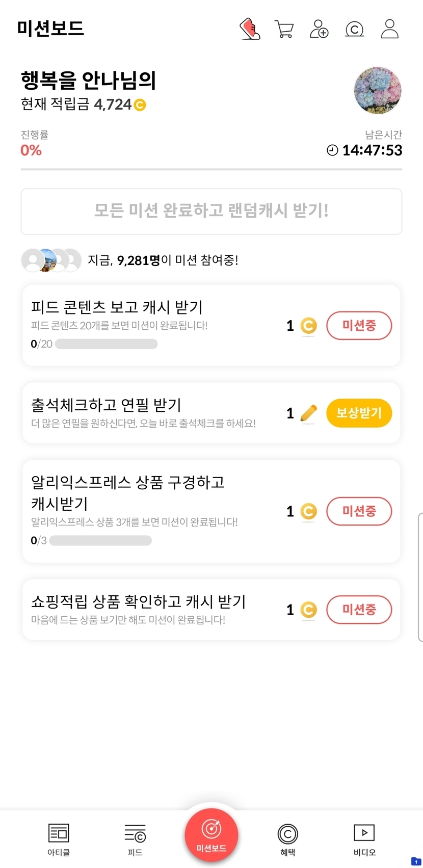Select the center 미션보드 tab button
This screenshot has width=423, height=868.
[x=211, y=835]
